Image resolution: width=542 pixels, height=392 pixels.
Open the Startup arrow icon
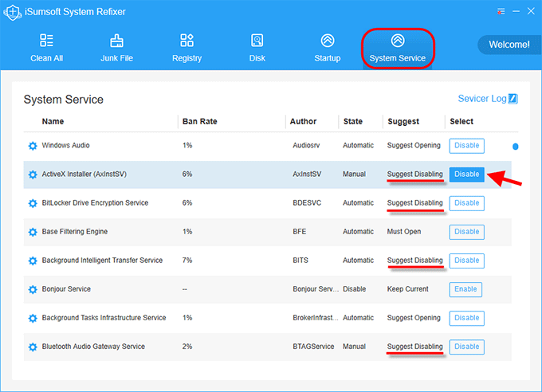[328, 41]
